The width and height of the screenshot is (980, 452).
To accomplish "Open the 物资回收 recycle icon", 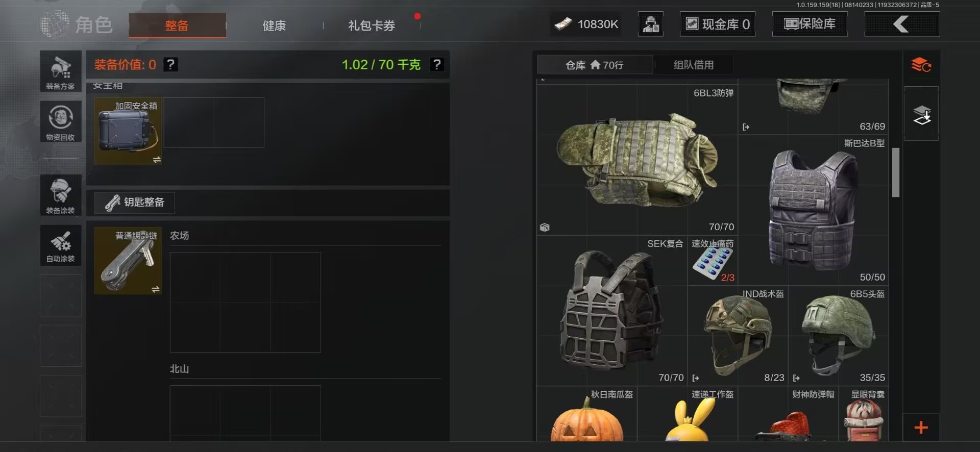I will point(61,121).
